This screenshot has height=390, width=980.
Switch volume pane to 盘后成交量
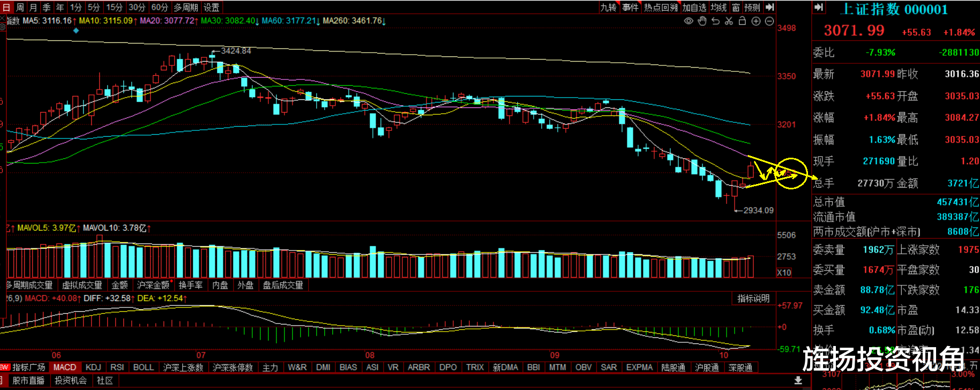(x=283, y=285)
